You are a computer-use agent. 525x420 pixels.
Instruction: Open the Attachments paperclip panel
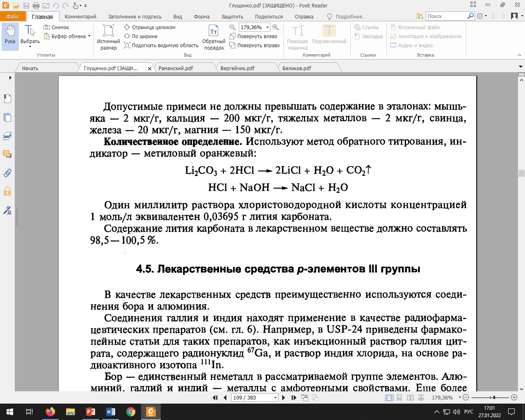[x=7, y=173]
